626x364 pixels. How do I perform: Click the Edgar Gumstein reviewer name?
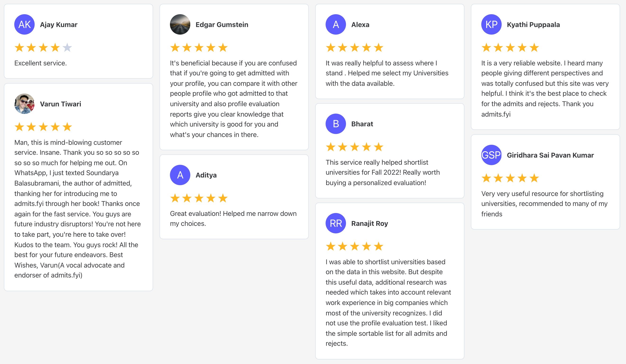tap(222, 25)
